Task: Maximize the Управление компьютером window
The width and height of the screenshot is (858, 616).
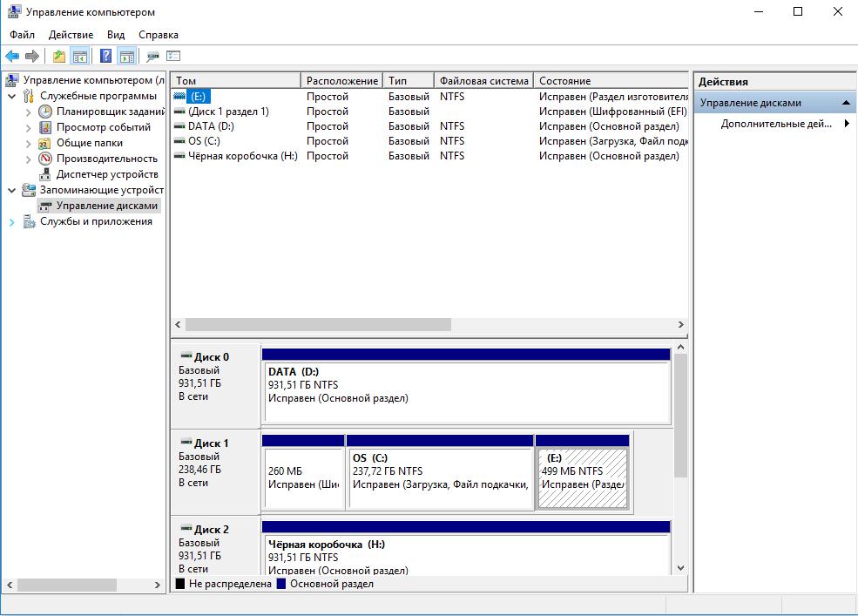Action: [798, 11]
